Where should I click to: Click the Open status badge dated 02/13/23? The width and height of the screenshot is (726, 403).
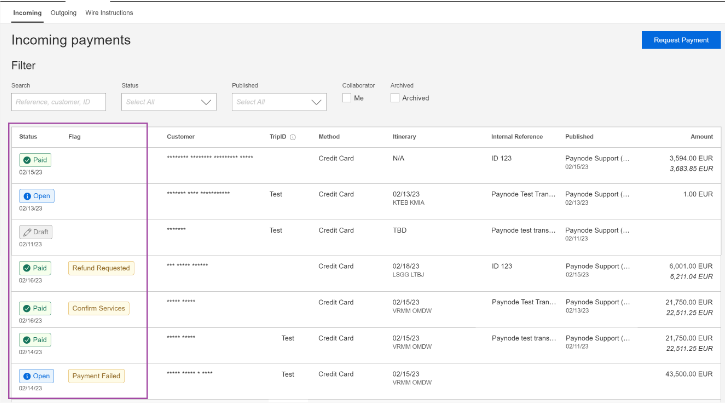coord(37,196)
